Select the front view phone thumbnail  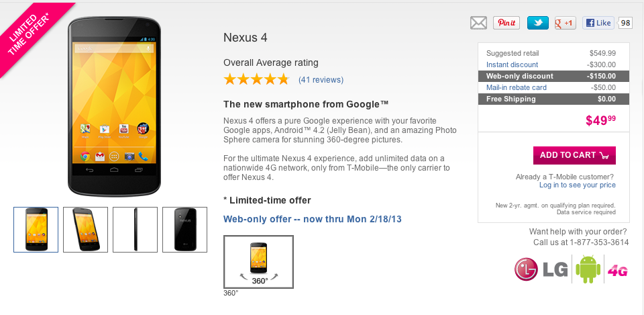click(36, 230)
